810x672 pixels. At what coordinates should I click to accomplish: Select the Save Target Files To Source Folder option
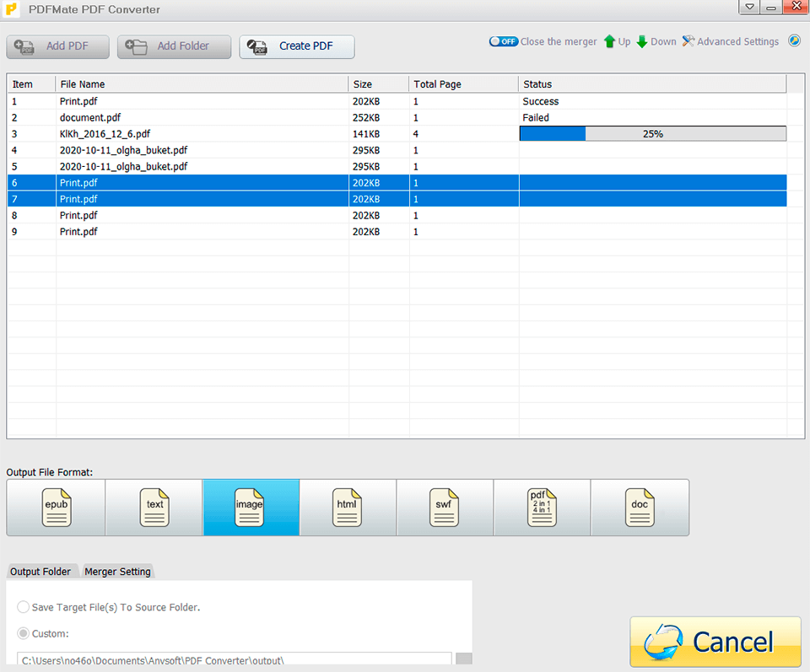[x=24, y=607]
